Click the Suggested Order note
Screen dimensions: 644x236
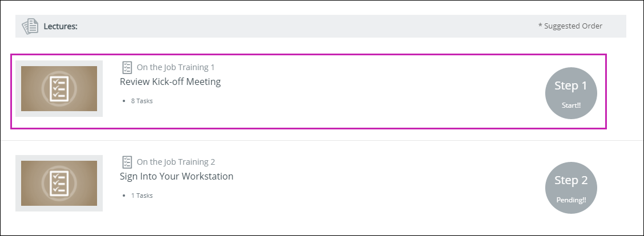point(570,26)
